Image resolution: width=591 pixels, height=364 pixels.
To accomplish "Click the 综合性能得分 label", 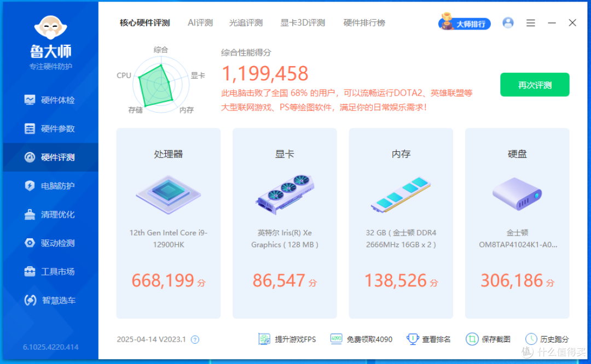I will click(x=246, y=52).
